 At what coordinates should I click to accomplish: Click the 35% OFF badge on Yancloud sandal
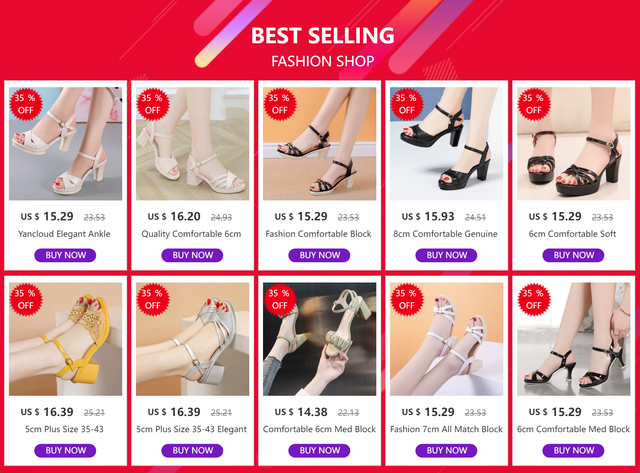(x=26, y=104)
